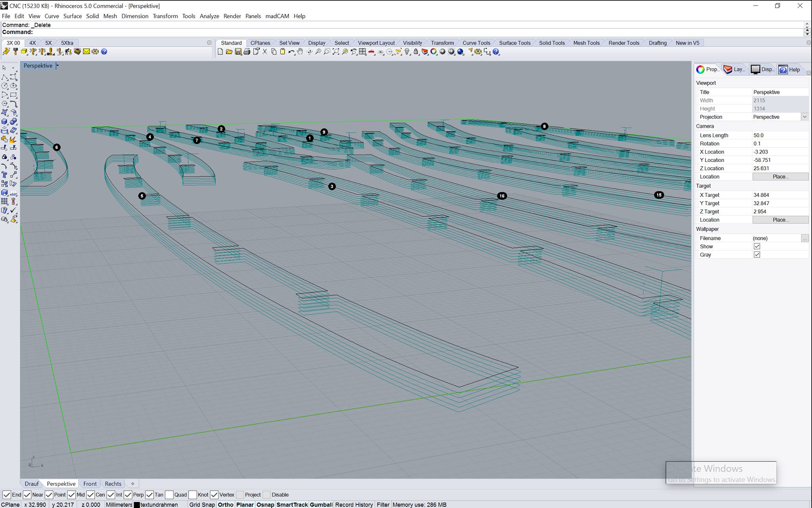Enable the Quad osnap checkbox
Viewport: 812px width, 508px height.
point(169,495)
